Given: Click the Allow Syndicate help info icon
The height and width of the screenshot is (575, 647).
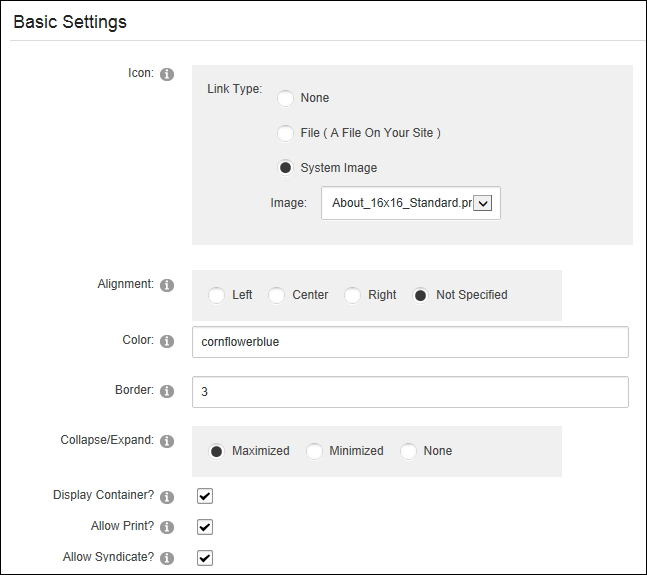Looking at the screenshot, I should (x=167, y=558).
